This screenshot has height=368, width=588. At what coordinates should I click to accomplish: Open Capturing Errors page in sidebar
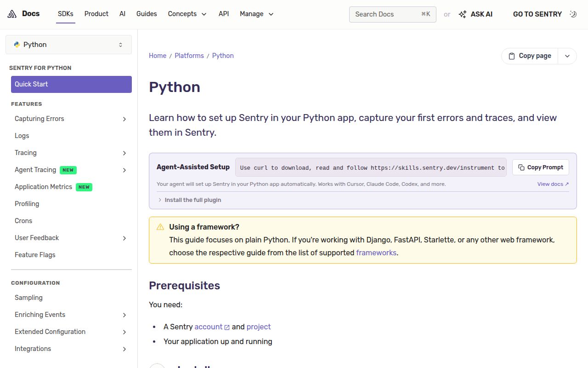pyautogui.click(x=40, y=119)
